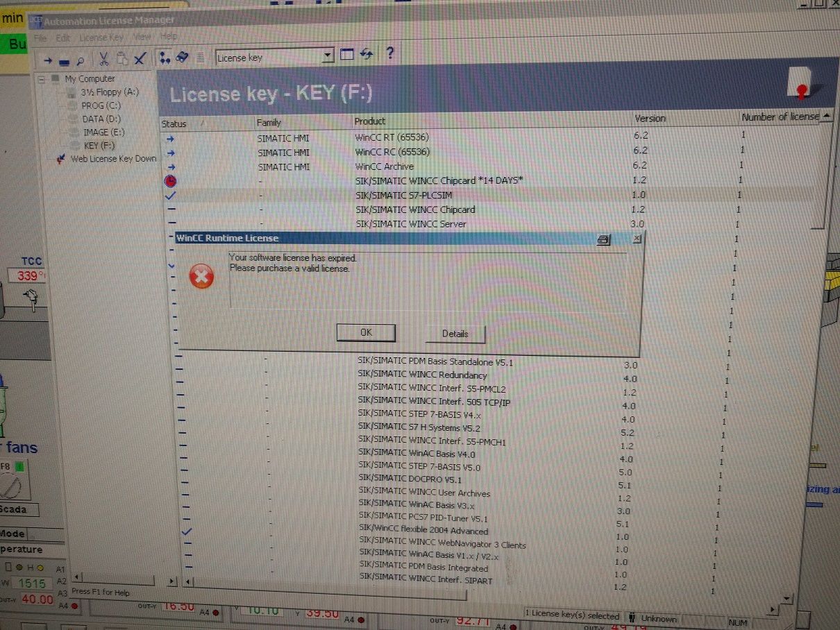
Task: Click '1 License key(s) selected' in status bar
Action: point(573,616)
